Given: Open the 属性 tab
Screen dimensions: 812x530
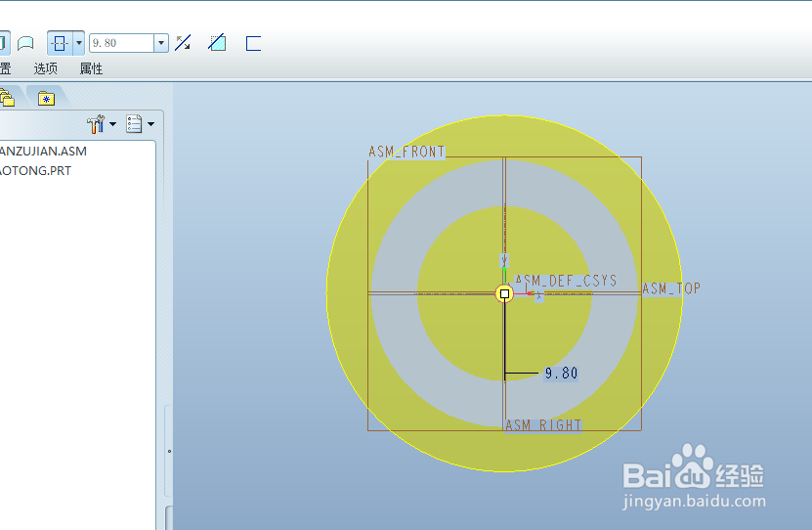Looking at the screenshot, I should pos(91,68).
